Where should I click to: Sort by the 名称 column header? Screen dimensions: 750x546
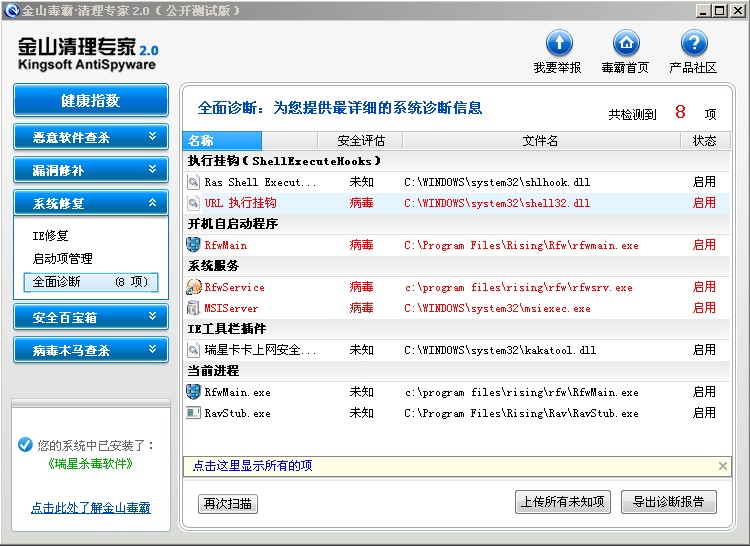click(222, 141)
